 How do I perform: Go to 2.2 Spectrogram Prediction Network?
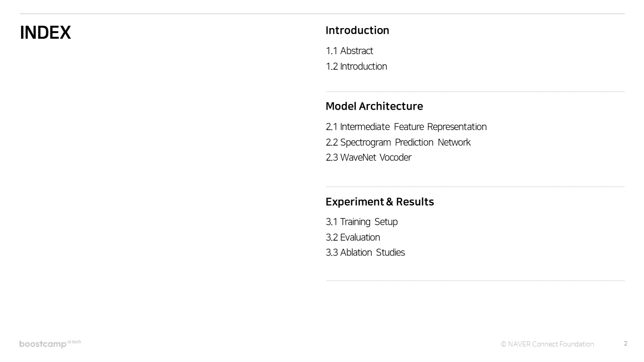[x=398, y=142]
